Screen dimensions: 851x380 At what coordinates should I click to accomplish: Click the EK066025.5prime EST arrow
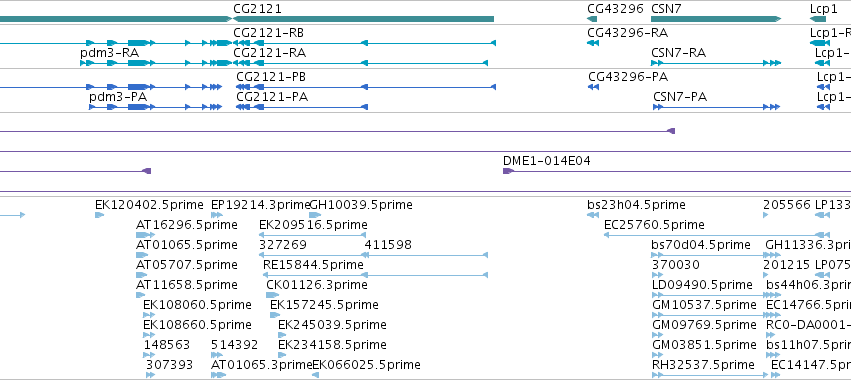pos(315,375)
